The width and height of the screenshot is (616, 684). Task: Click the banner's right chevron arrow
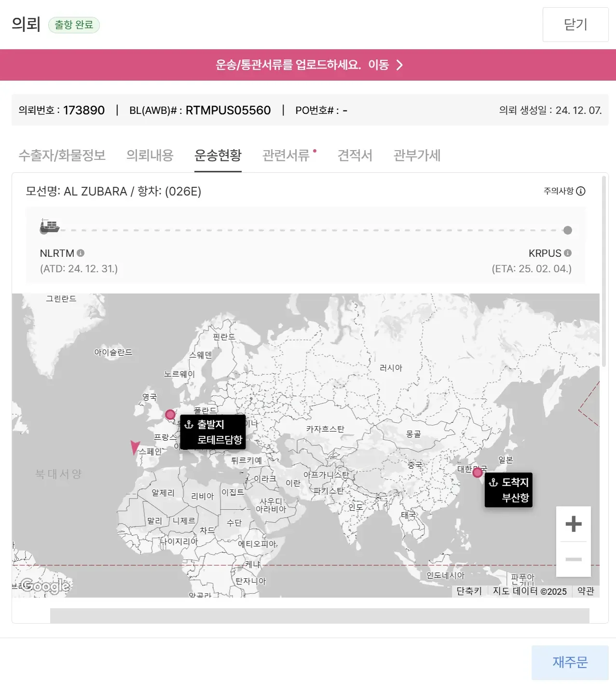(399, 65)
